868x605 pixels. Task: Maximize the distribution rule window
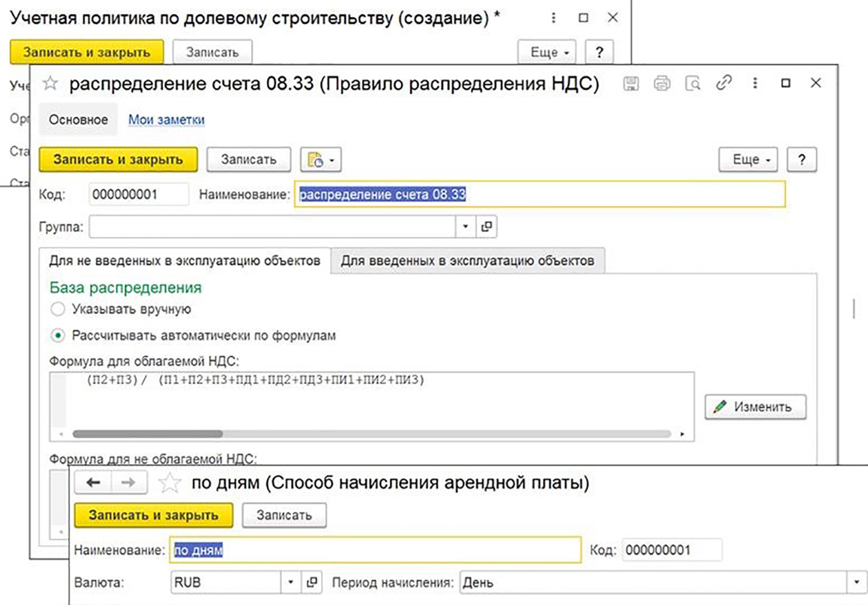[786, 83]
